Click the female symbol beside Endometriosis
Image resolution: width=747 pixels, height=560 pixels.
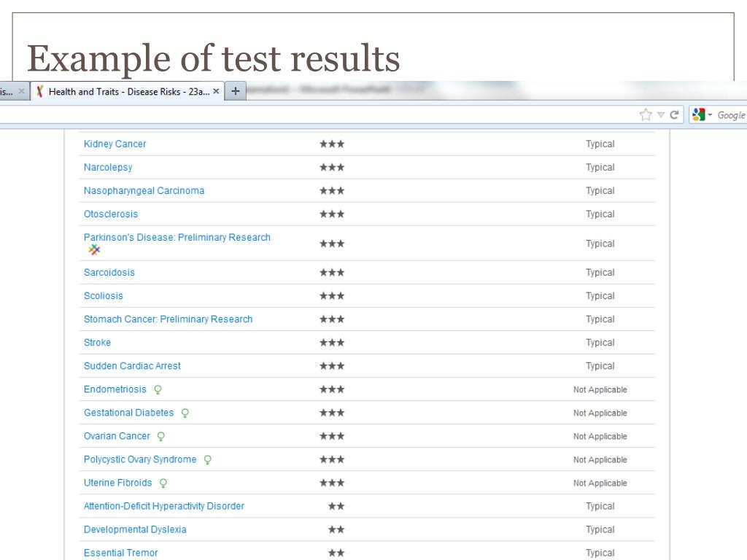coord(158,390)
